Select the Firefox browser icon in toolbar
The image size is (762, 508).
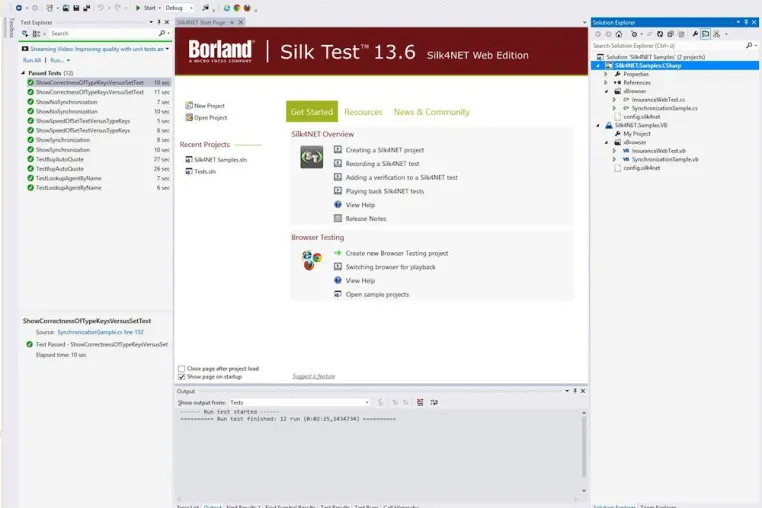(x=247, y=8)
